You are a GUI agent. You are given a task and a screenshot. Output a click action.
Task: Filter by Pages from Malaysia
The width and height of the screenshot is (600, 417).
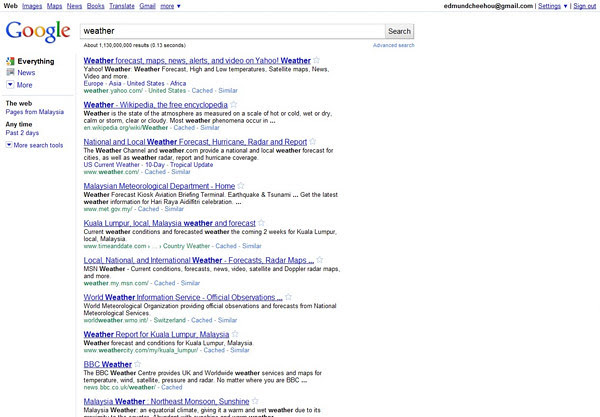click(35, 112)
